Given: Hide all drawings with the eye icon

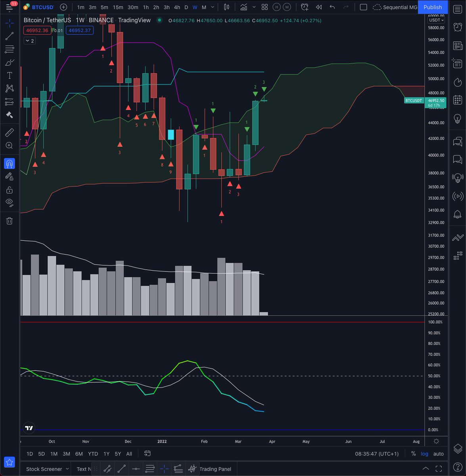Looking at the screenshot, I should [x=10, y=203].
